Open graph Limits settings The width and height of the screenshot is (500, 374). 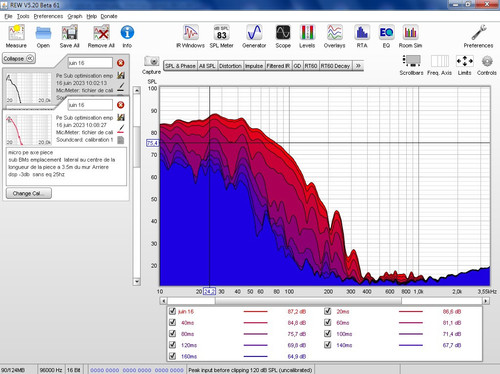tap(464, 65)
